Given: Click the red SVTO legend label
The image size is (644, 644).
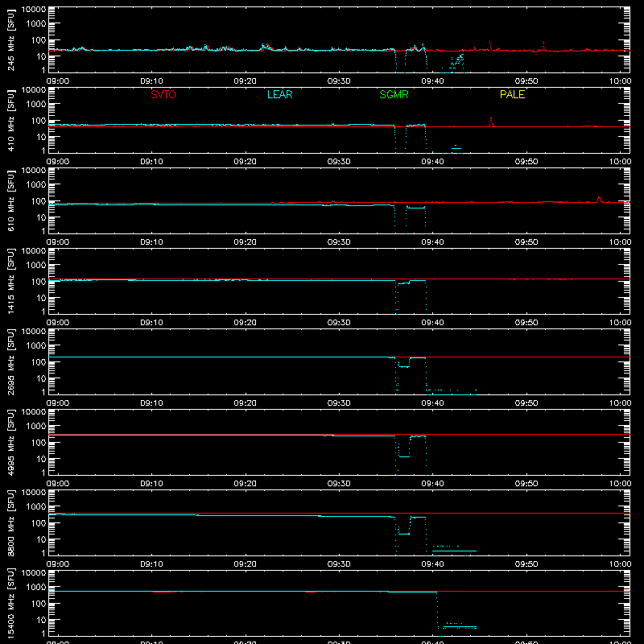Looking at the screenshot, I should [163, 94].
